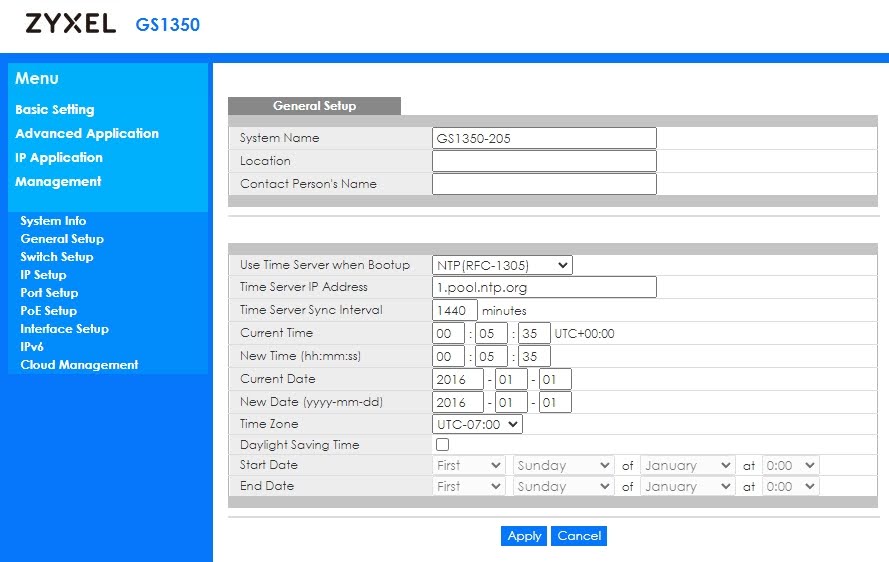Screen dimensions: 889x562
Task: Select the General Setup tab header
Action: tap(314, 106)
